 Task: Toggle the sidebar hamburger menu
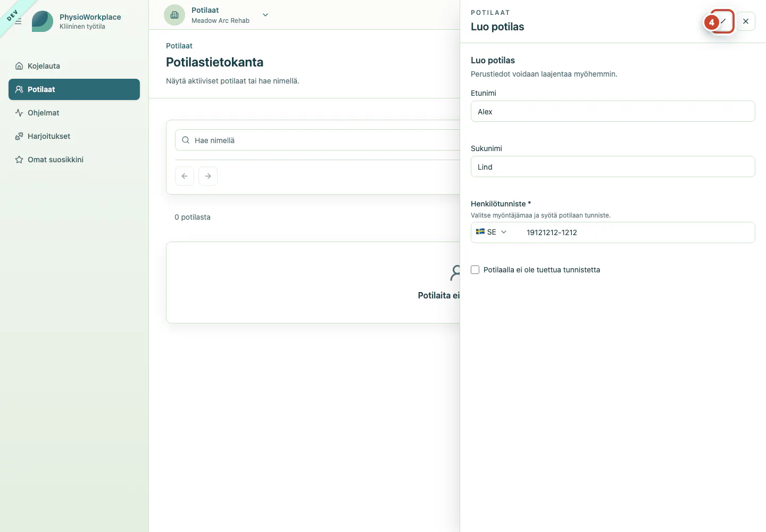click(18, 21)
